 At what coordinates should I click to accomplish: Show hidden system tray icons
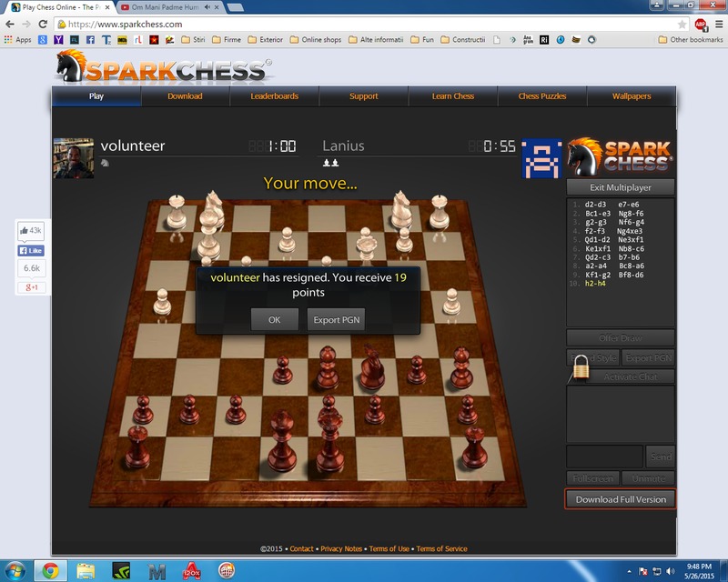click(629, 571)
